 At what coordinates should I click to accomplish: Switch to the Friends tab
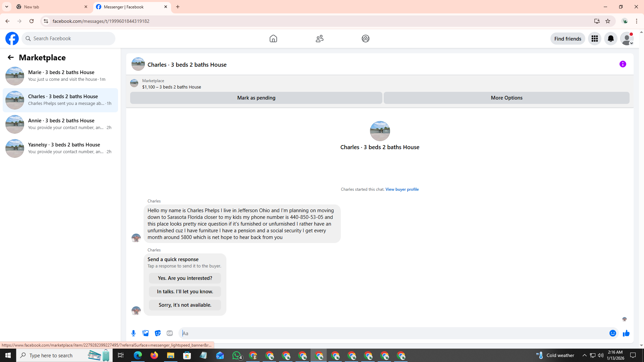pos(319,39)
